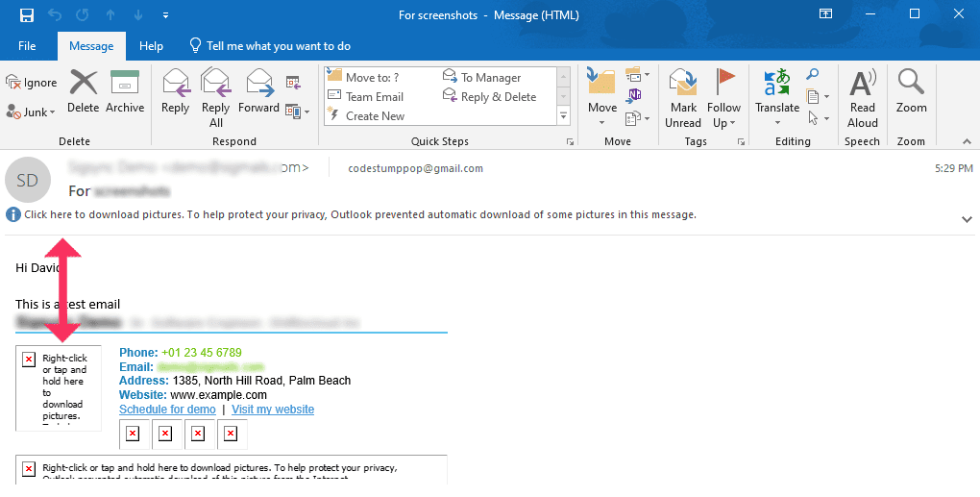Mark the message as Unread
Viewport: 980px width, 497px height.
click(683, 97)
